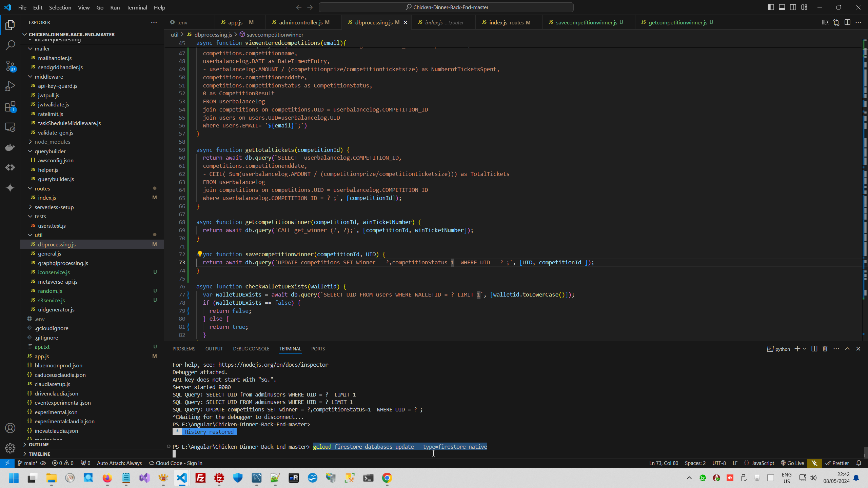Expand the OUTLINE section
The image size is (868, 488).
tap(39, 445)
